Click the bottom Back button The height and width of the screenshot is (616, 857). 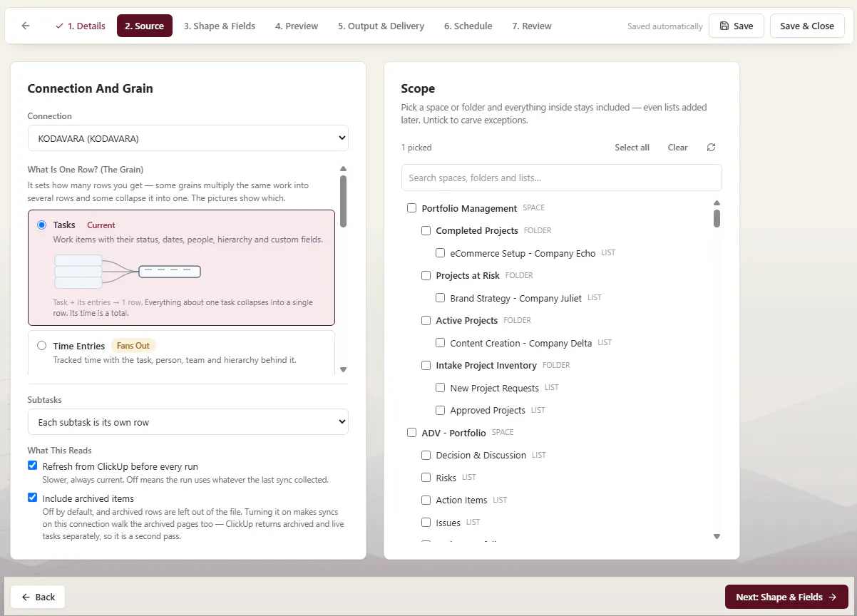click(x=38, y=597)
